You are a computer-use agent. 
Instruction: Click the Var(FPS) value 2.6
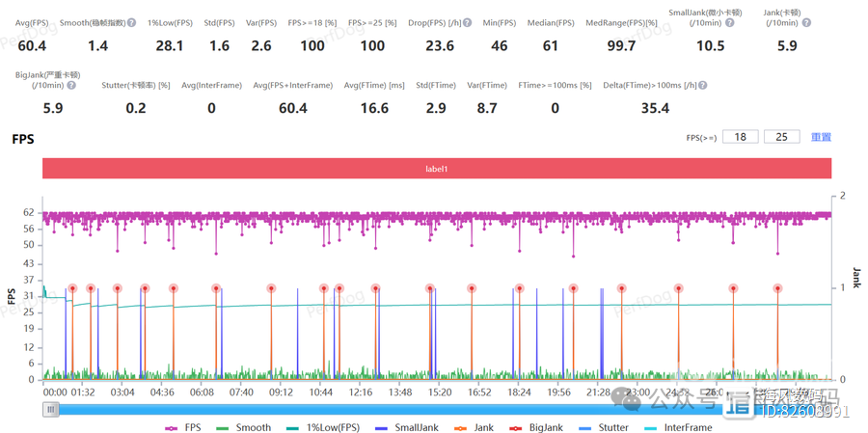click(x=261, y=46)
